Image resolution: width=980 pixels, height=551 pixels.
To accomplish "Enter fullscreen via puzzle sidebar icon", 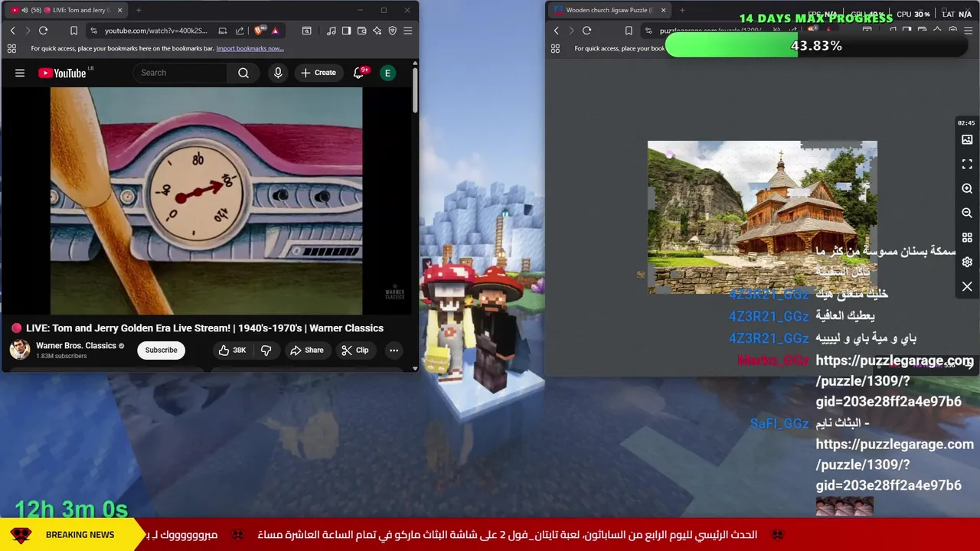I will 967,165.
